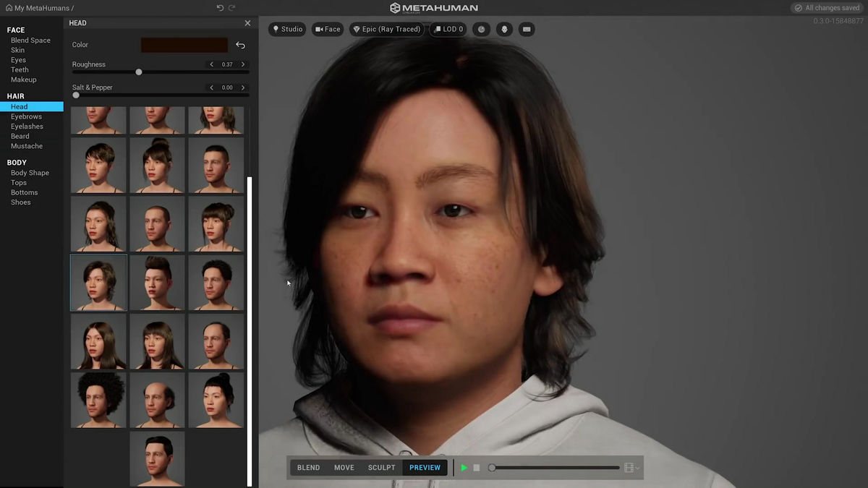Toggle the hotkey keyboard overlay icon
Image resolution: width=868 pixels, height=488 pixels.
(x=527, y=30)
